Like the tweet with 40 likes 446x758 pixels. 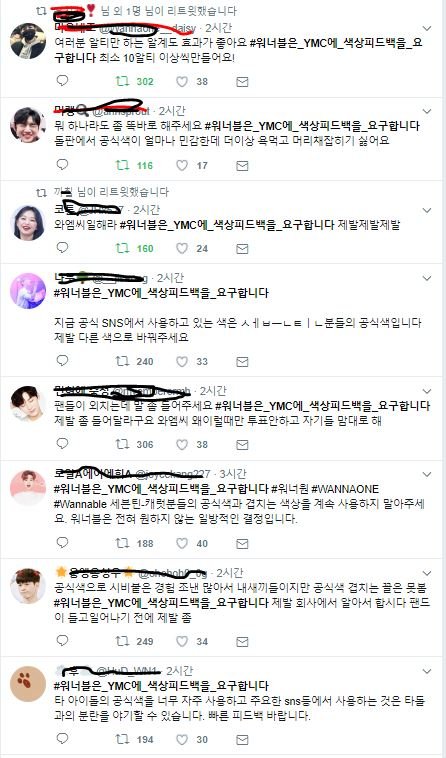click(182, 543)
